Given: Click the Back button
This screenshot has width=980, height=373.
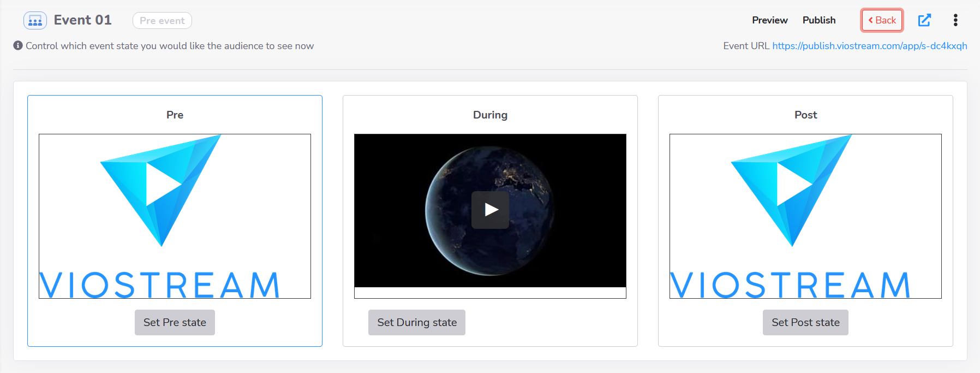Looking at the screenshot, I should (x=882, y=20).
